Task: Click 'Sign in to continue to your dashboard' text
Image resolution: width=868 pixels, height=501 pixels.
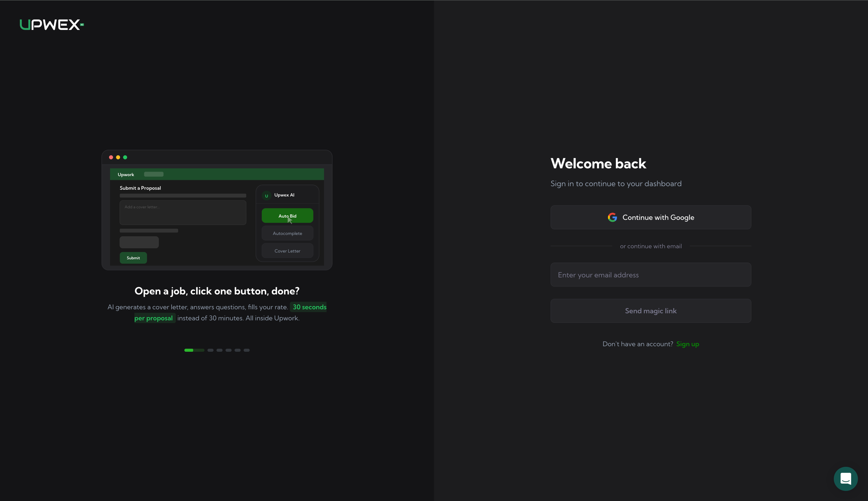Action: click(616, 184)
